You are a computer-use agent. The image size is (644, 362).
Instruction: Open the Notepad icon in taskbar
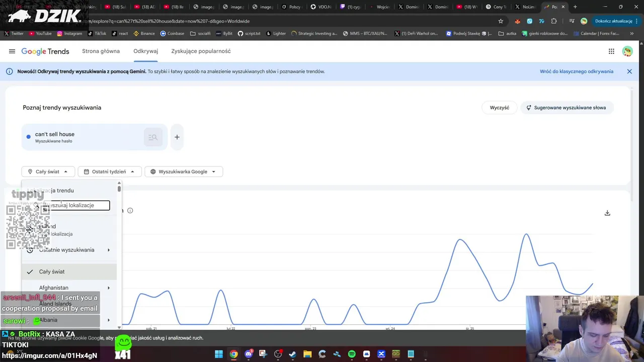(x=411, y=354)
